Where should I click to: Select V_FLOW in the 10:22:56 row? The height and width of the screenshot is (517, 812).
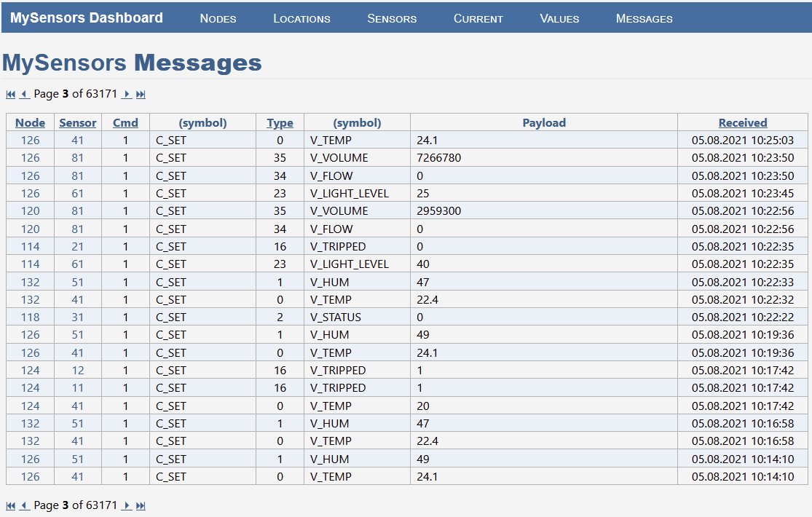click(x=331, y=229)
